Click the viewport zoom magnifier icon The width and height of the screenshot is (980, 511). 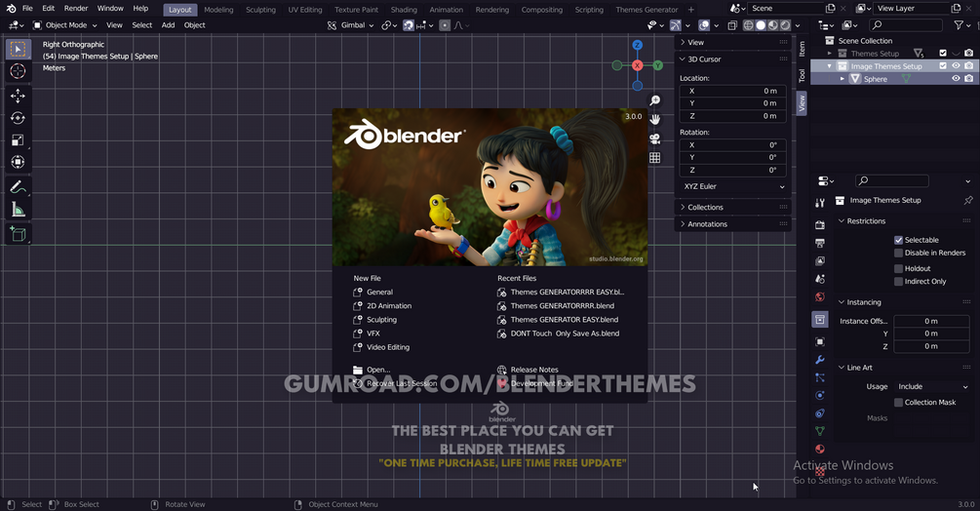654,100
